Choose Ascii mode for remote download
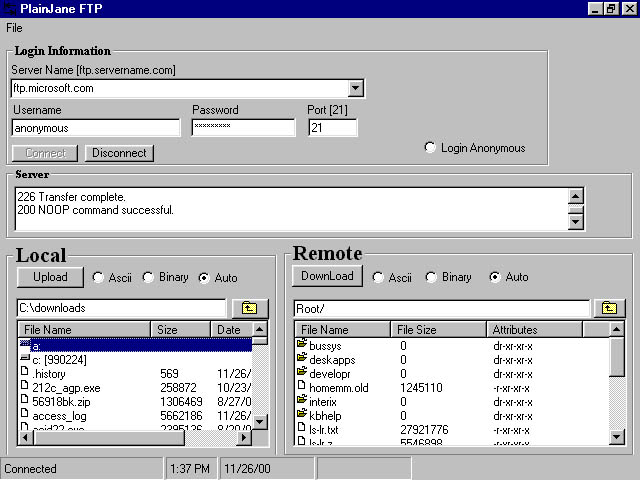 (x=379, y=277)
